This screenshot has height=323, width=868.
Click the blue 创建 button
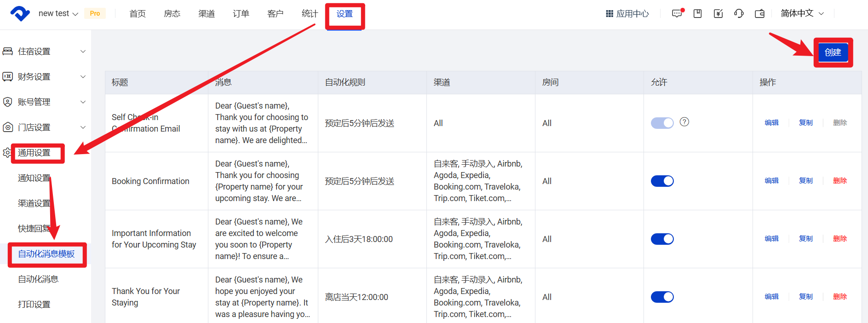(x=833, y=52)
